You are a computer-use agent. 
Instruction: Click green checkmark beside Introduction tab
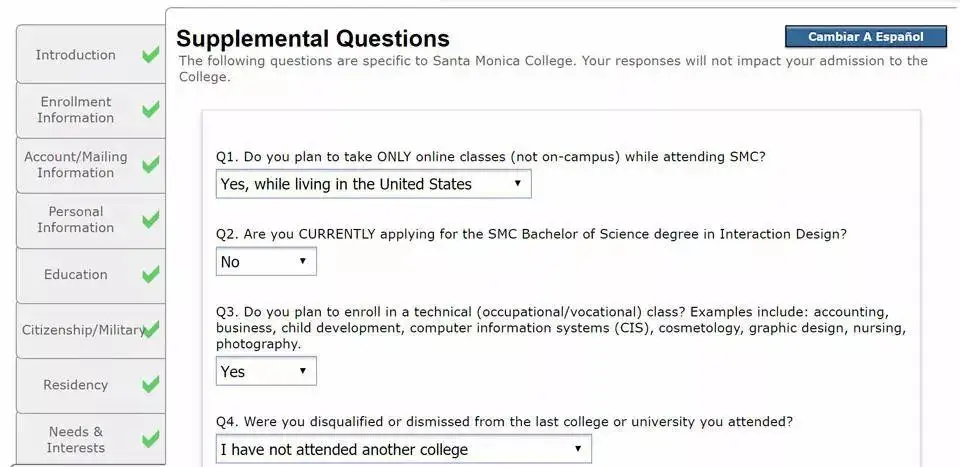pos(150,55)
